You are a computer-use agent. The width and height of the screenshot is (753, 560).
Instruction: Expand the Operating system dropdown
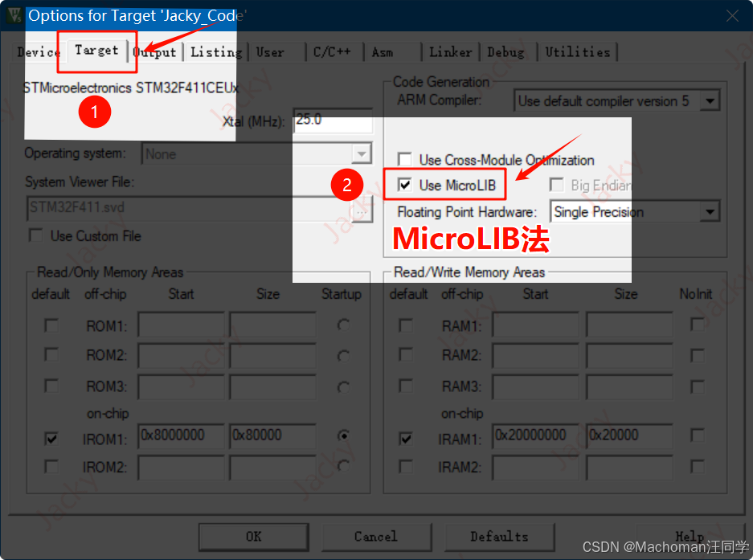pos(359,153)
